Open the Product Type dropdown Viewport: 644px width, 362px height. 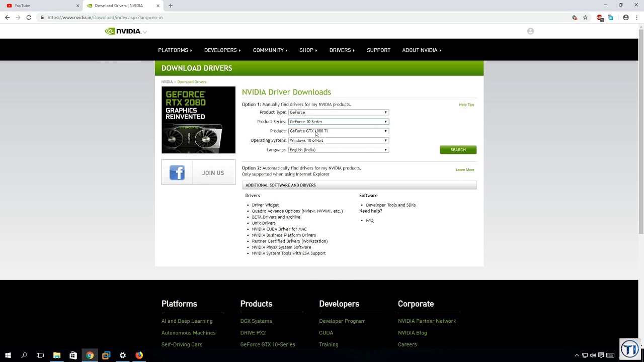pos(339,112)
